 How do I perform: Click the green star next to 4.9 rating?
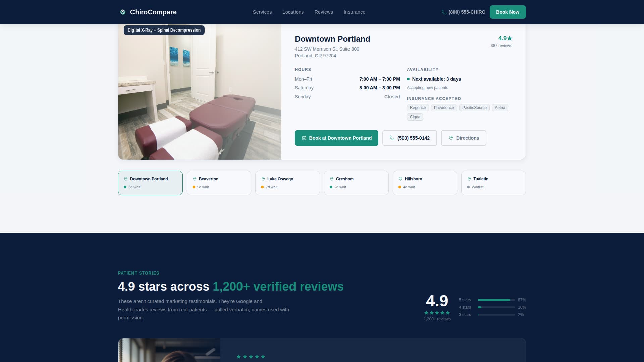(x=509, y=38)
